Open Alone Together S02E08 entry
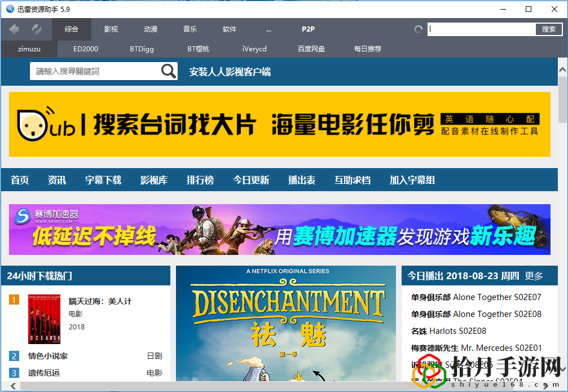The height and width of the screenshot is (392, 568). point(476,314)
